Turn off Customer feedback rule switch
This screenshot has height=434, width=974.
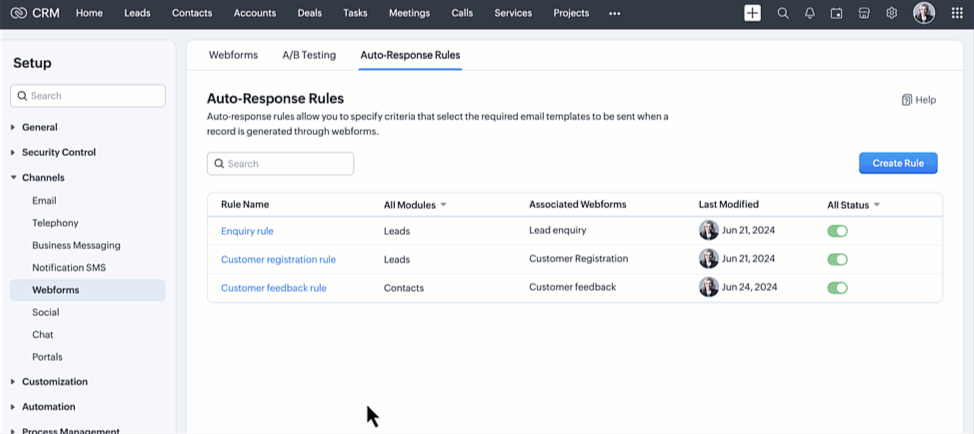tap(837, 288)
